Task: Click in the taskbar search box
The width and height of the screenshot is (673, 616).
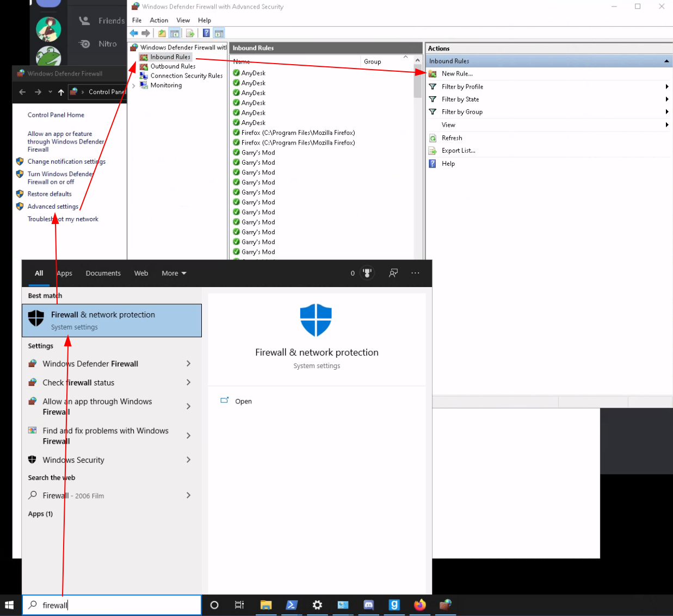Action: pyautogui.click(x=112, y=605)
